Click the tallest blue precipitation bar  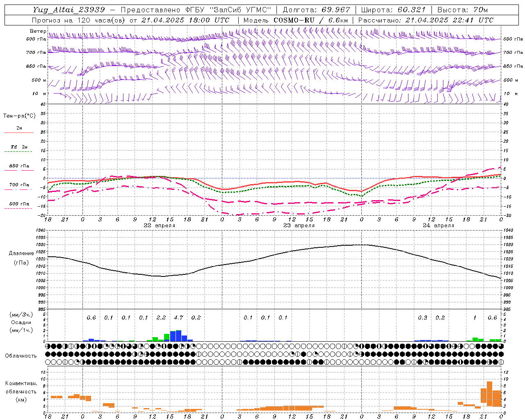pos(178,336)
